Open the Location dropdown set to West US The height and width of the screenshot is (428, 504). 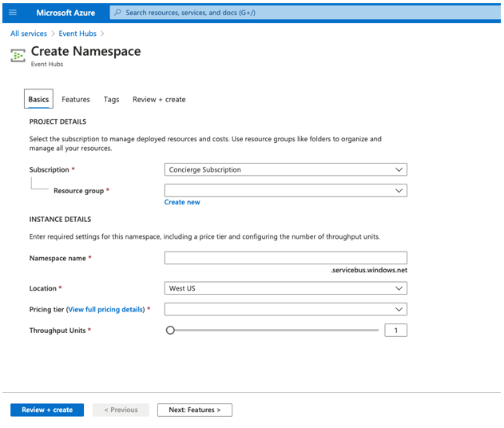(285, 288)
